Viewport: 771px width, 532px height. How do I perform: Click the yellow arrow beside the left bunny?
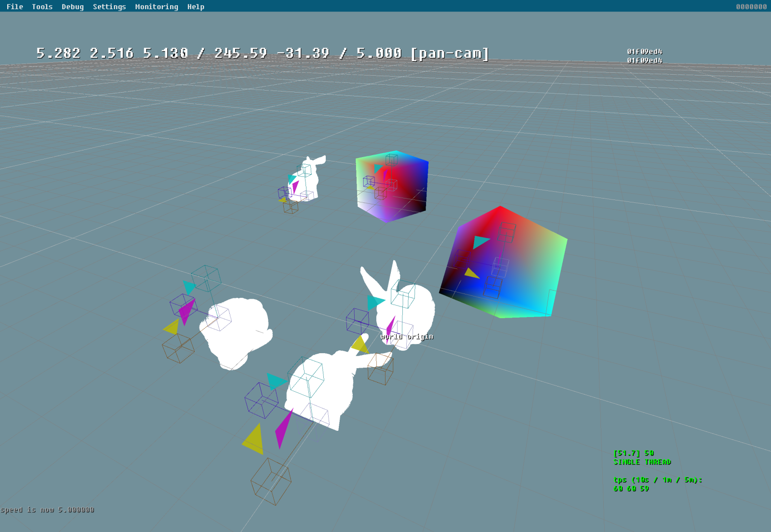172,327
